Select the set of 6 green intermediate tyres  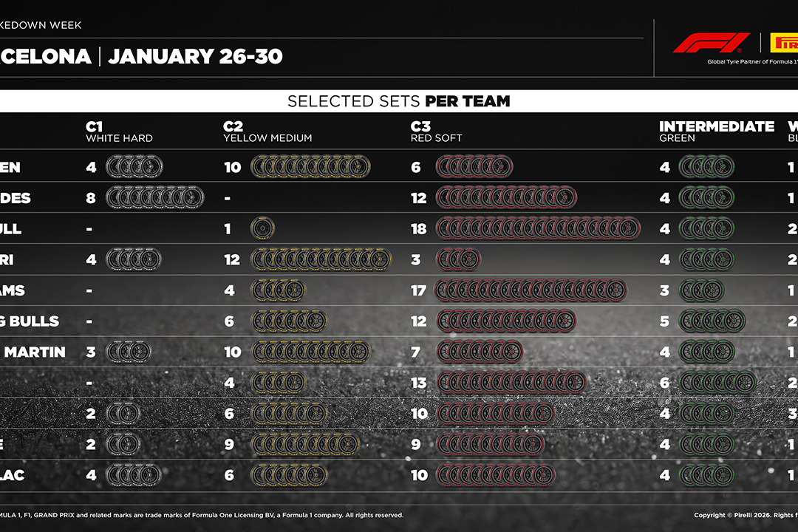(x=717, y=383)
